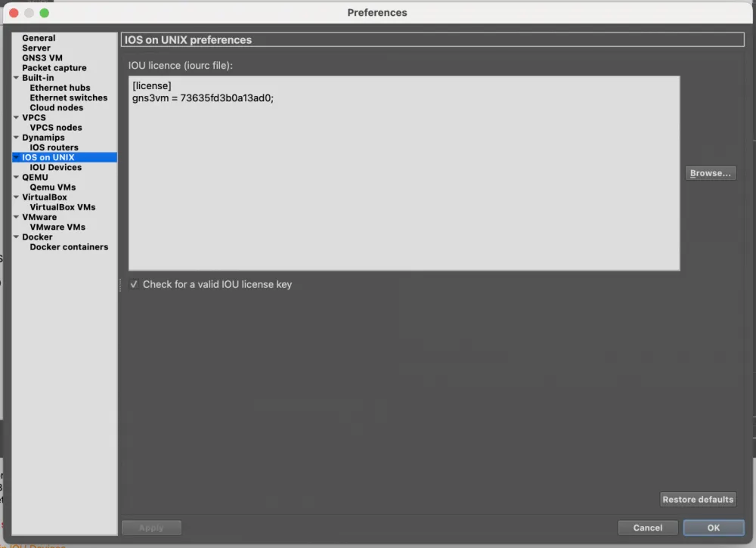Image resolution: width=756 pixels, height=548 pixels.
Task: Select General in the preferences sidebar
Action: (39, 38)
